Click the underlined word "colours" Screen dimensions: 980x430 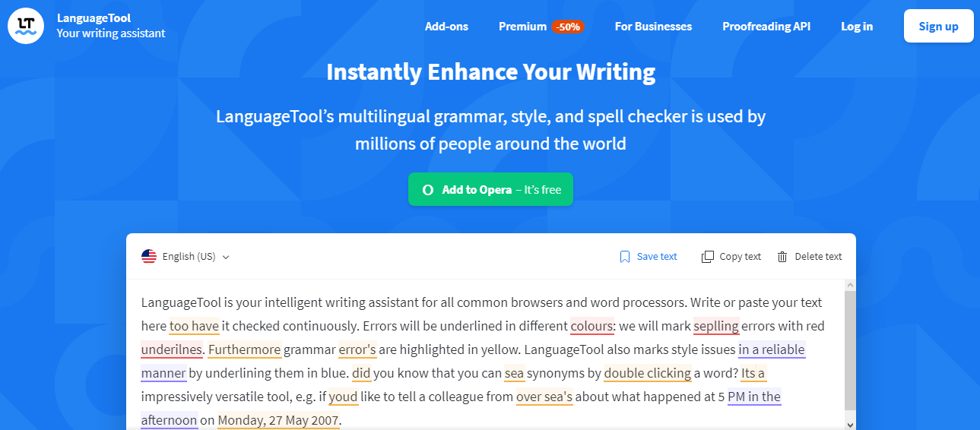[x=592, y=326]
